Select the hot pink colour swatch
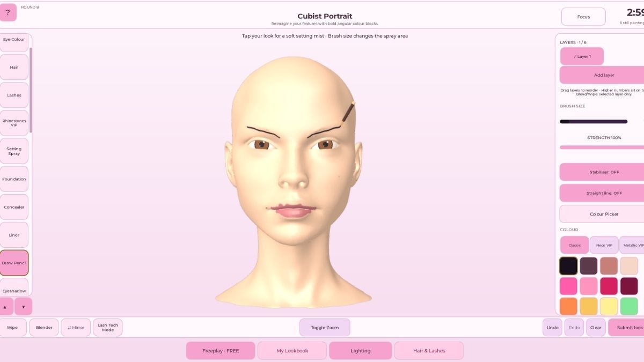Viewport: 644px width, 362px height. point(568,286)
